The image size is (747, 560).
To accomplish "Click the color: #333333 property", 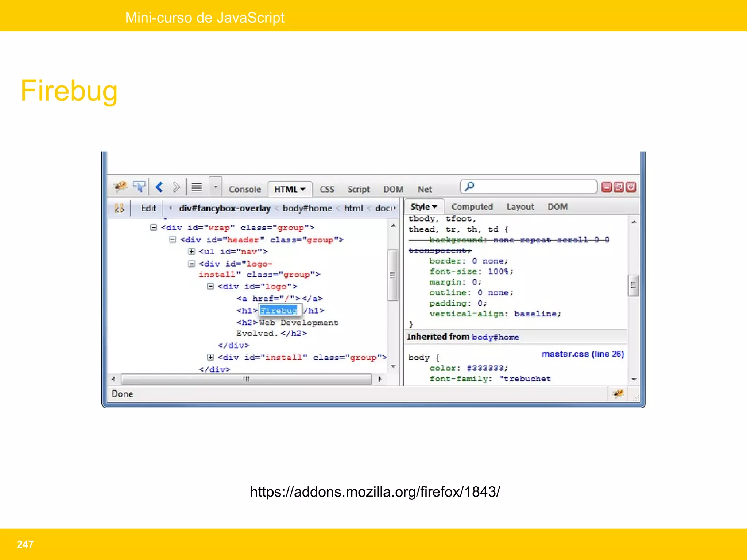I will coord(469,368).
